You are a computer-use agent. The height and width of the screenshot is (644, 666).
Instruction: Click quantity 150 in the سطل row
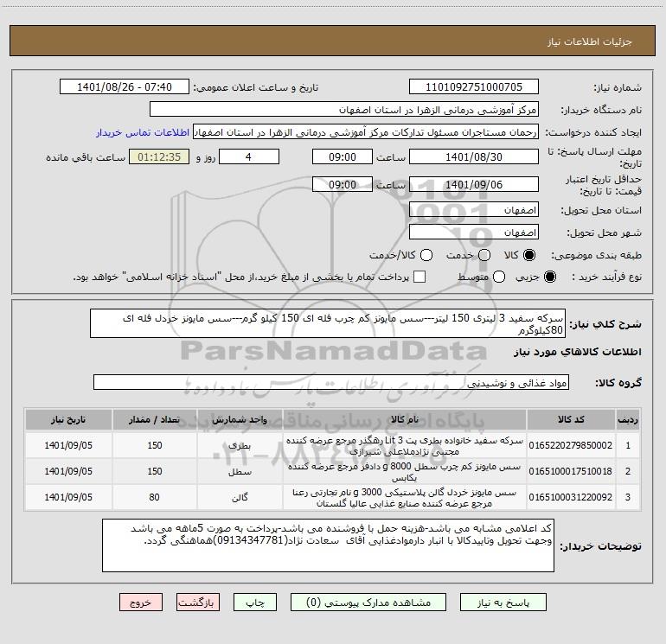[155, 471]
